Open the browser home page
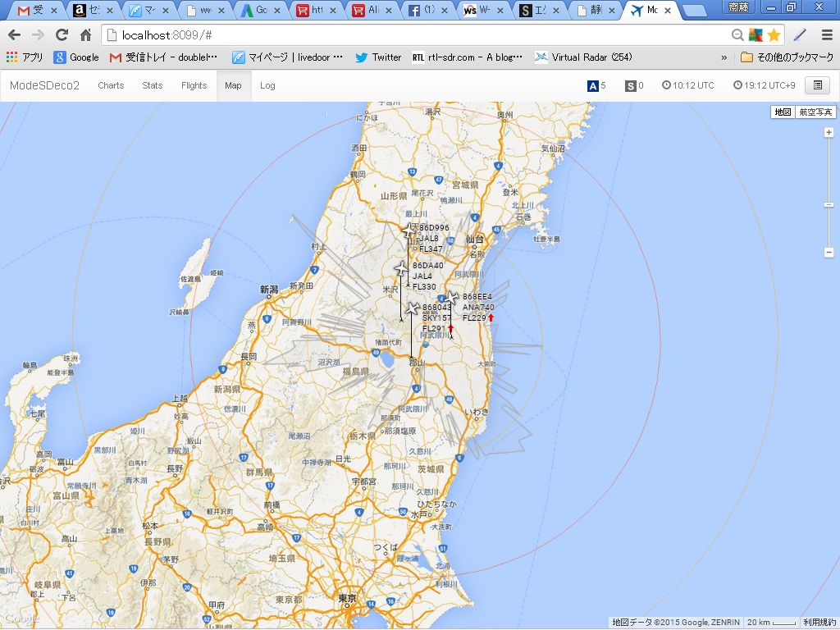This screenshot has width=840, height=630. (85, 35)
